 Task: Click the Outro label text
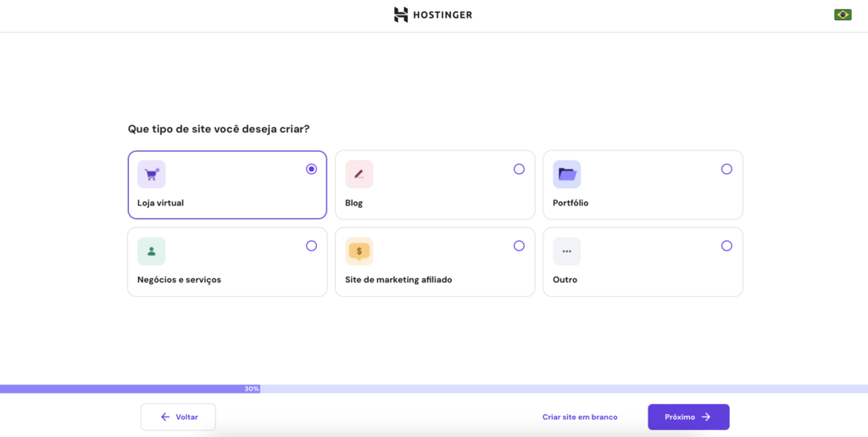[x=565, y=280]
